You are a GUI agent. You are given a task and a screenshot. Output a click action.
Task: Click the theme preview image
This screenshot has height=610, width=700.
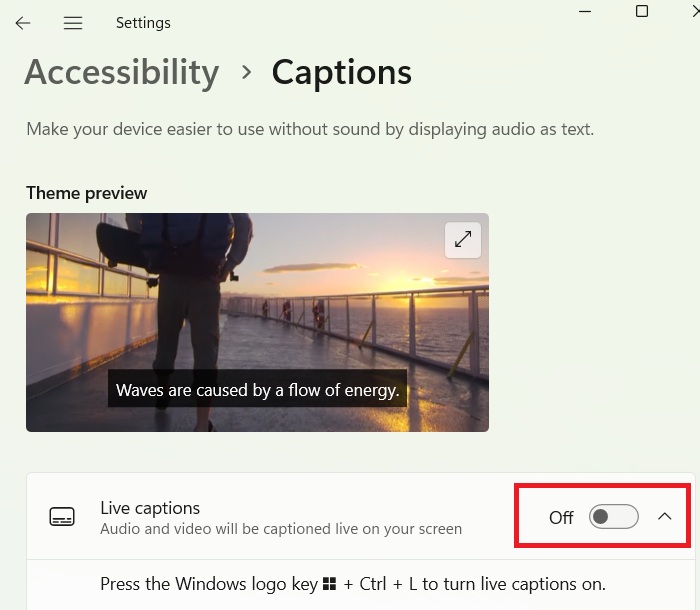(x=257, y=322)
